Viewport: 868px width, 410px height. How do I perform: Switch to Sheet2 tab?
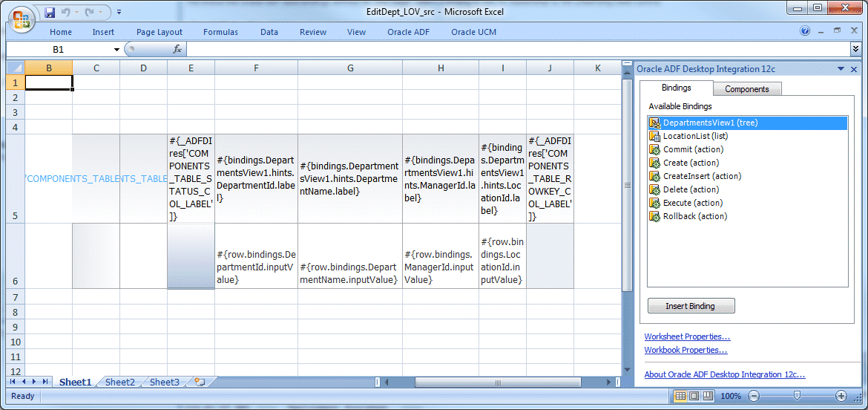[120, 382]
